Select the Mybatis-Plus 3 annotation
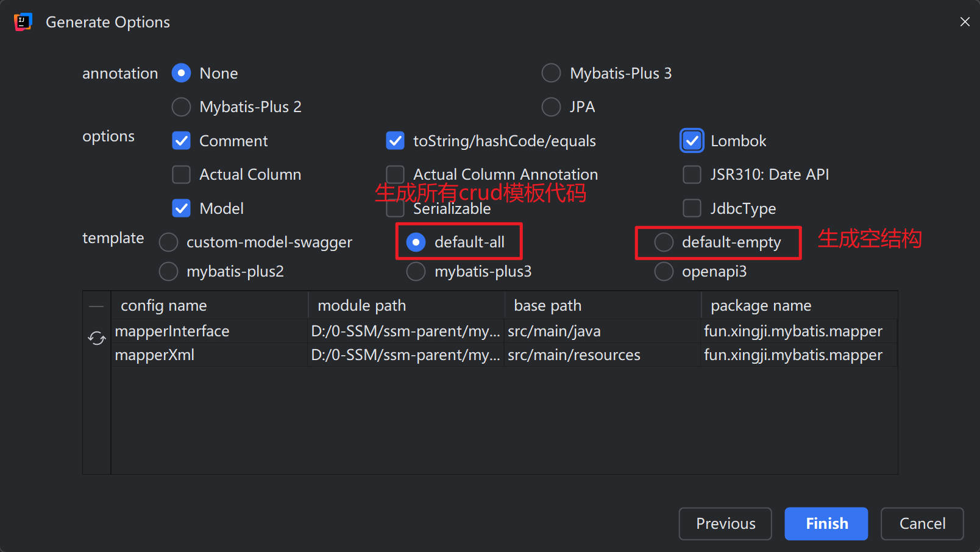The height and width of the screenshot is (552, 980). pyautogui.click(x=551, y=73)
